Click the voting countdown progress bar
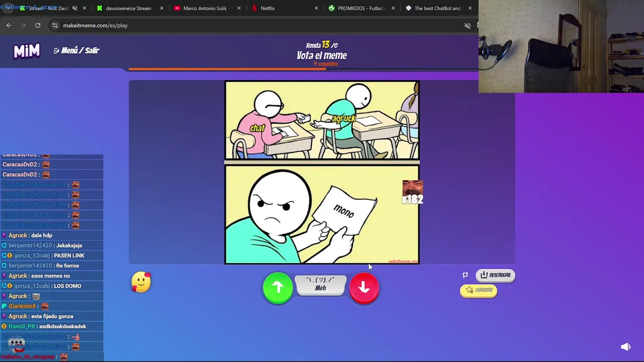The image size is (644, 362). (x=304, y=69)
